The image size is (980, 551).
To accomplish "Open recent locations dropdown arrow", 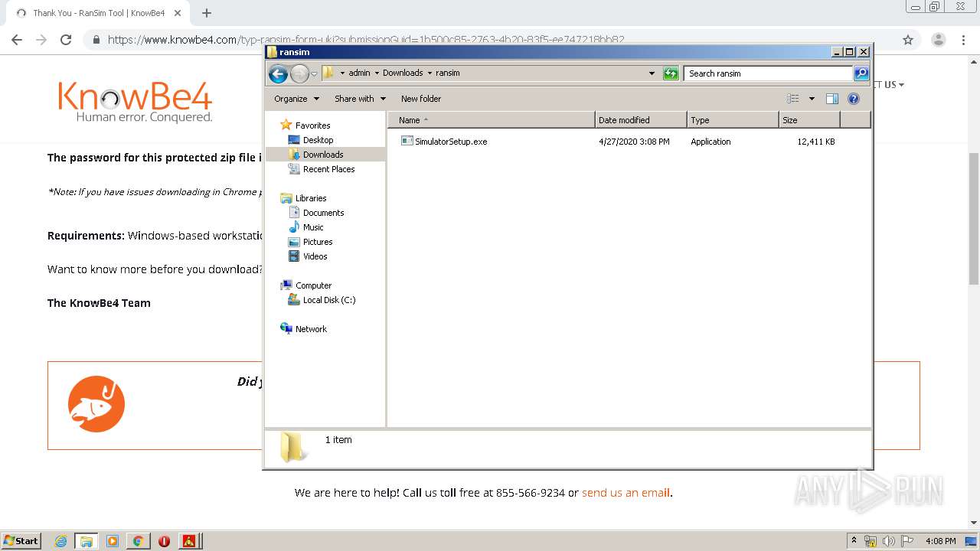I will 314,73.
